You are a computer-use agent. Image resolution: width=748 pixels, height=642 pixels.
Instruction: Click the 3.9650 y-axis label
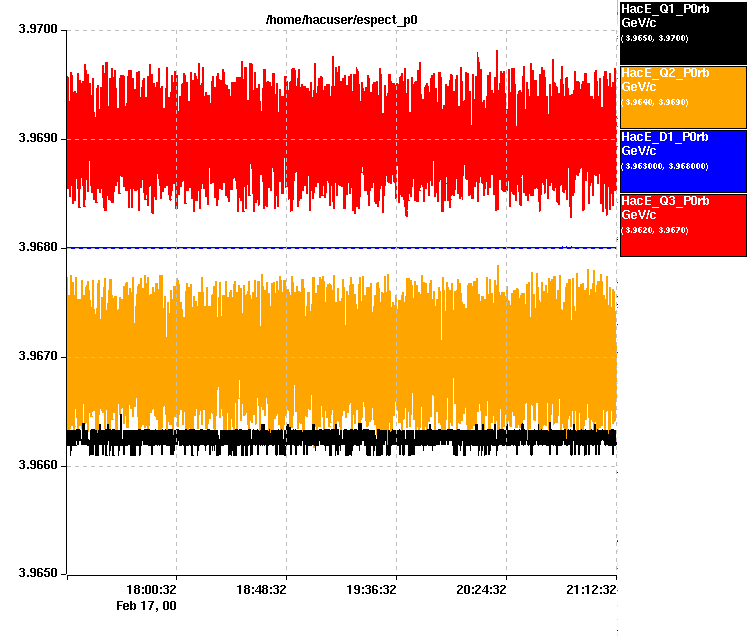39,574
